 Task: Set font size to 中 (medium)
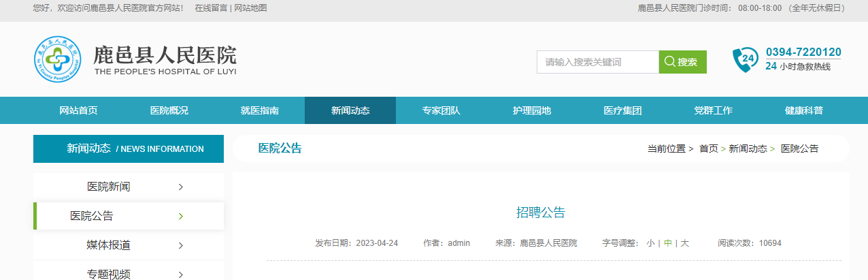668,243
